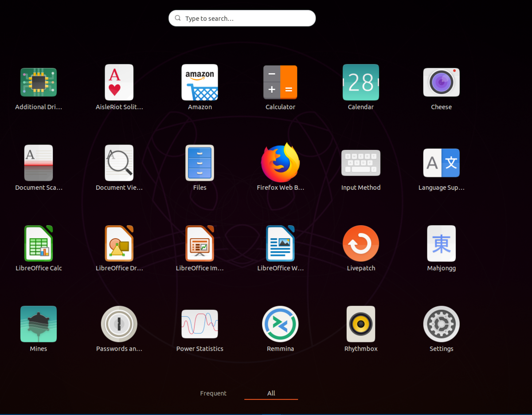Image resolution: width=532 pixels, height=415 pixels.
Task: Open Remmina remote desktop client
Action: coord(280,324)
